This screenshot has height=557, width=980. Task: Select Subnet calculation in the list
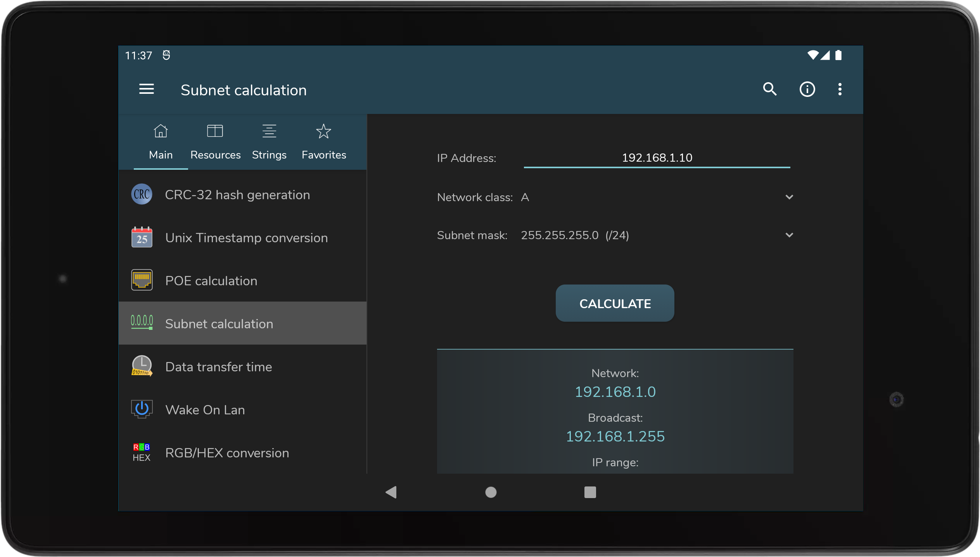(242, 323)
